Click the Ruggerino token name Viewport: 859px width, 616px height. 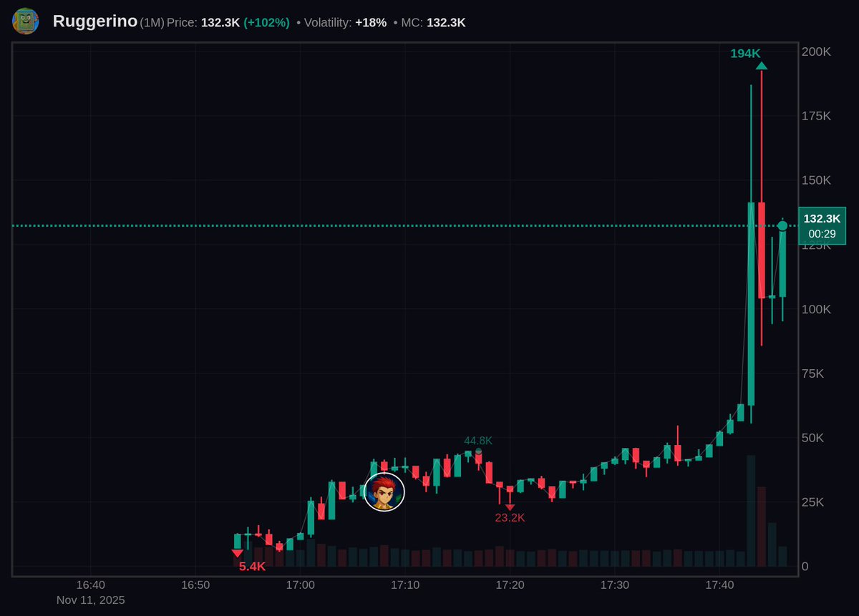95,21
